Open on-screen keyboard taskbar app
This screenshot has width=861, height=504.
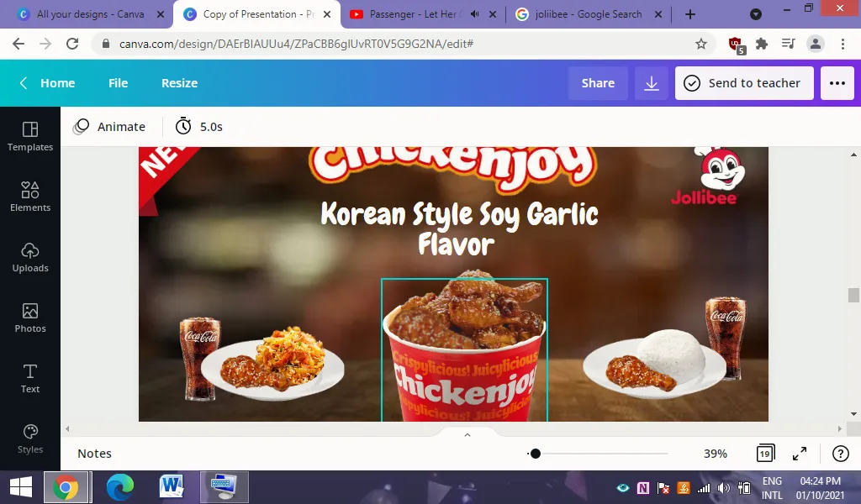coord(224,487)
